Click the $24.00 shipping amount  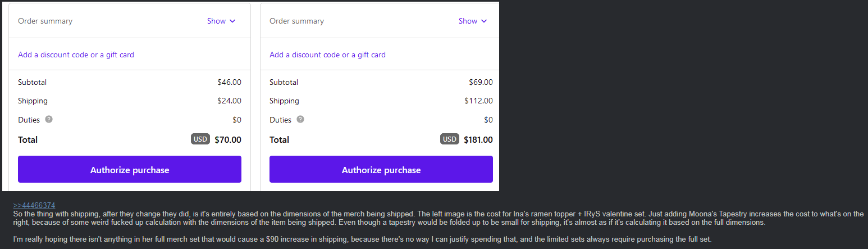pos(229,101)
